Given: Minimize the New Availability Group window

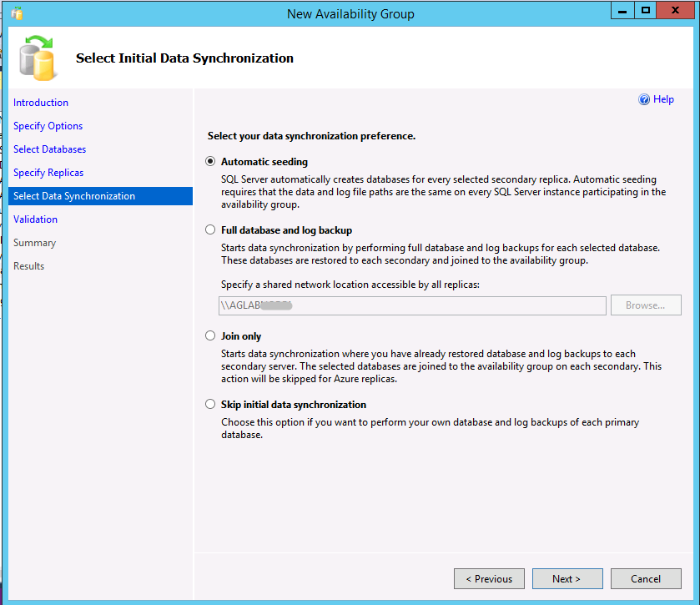Looking at the screenshot, I should coord(621,10).
